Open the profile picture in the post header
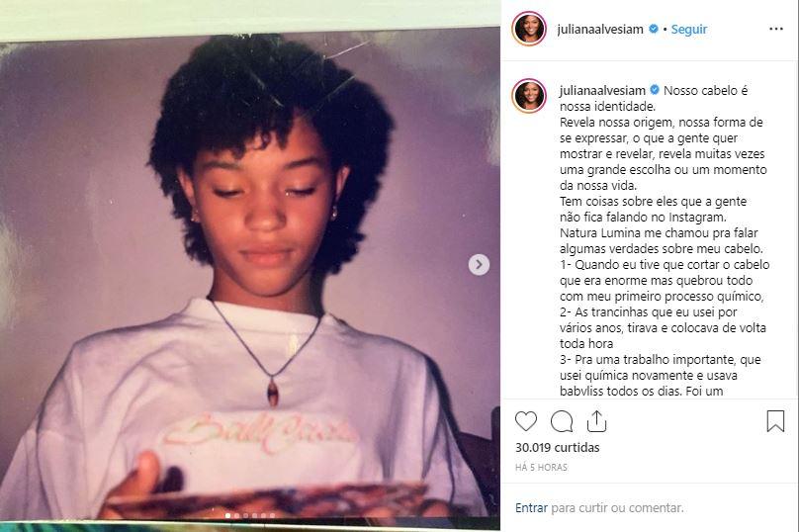799x532 pixels. coord(529,29)
